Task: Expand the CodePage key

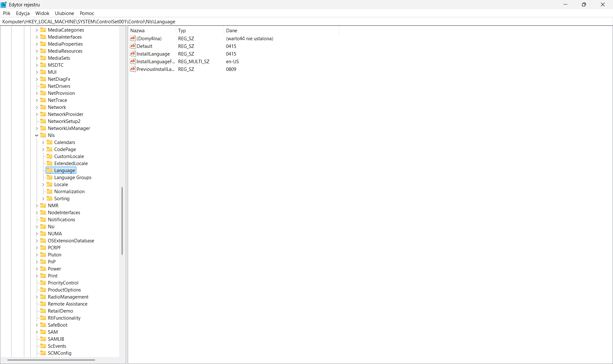Action: coord(43,149)
